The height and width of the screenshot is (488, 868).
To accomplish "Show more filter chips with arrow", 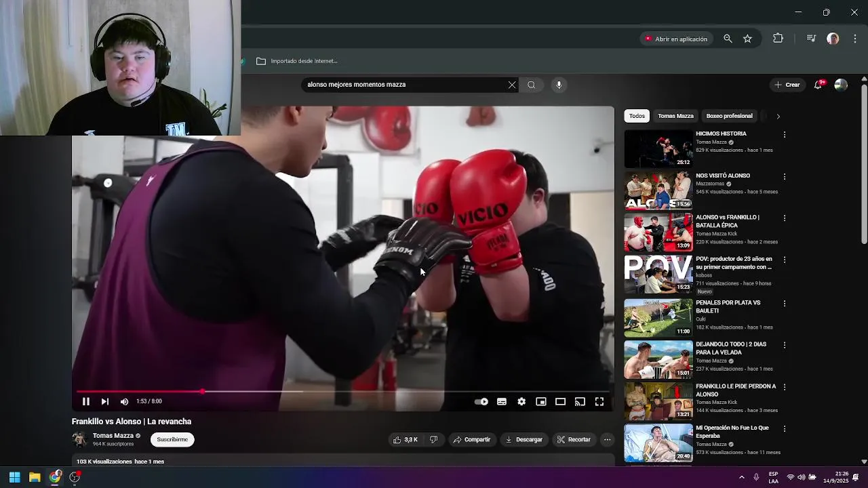I will point(778,116).
